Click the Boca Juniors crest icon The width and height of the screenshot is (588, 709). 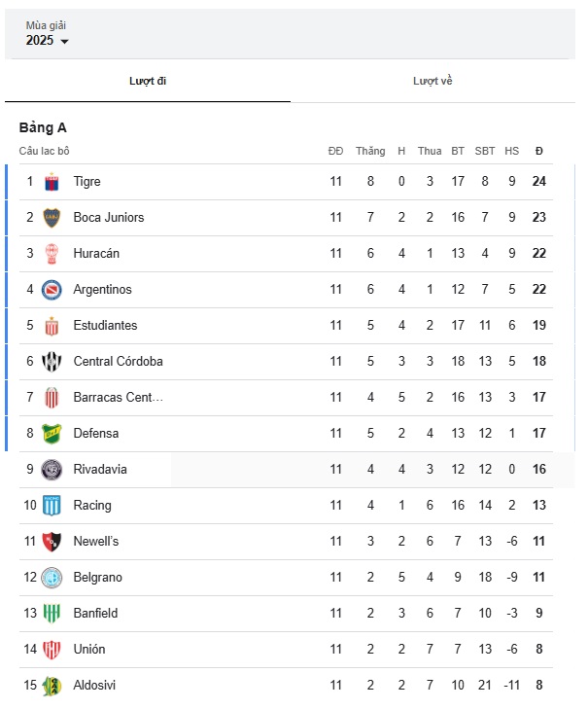pos(52,218)
